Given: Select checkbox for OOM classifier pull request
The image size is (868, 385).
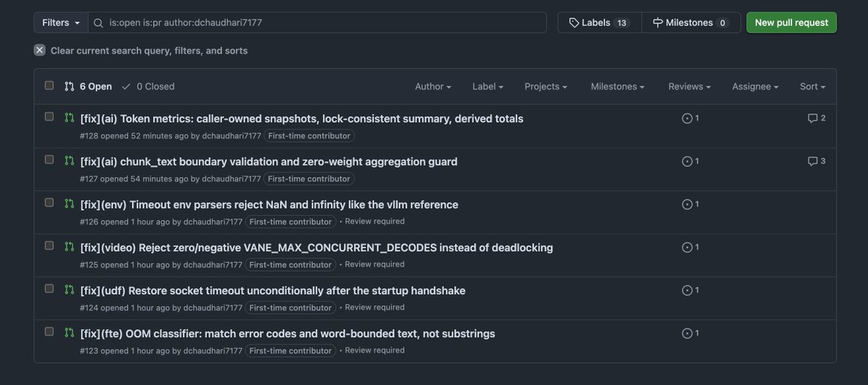Looking at the screenshot, I should (49, 331).
